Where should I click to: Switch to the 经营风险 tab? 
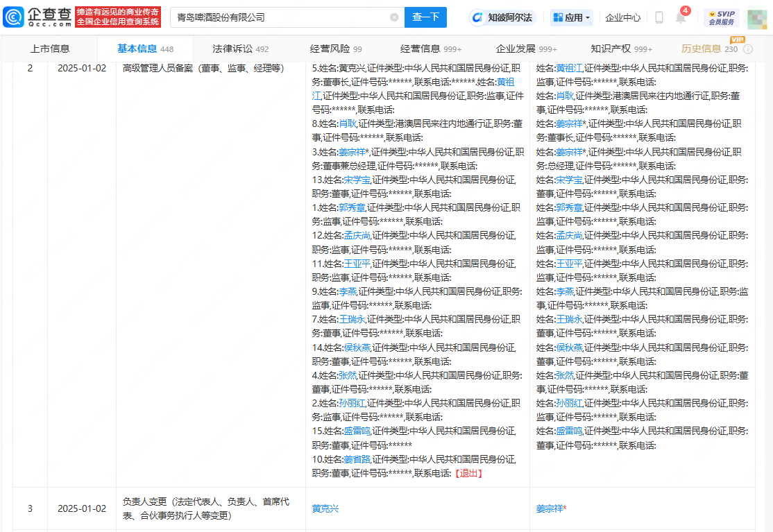336,49
